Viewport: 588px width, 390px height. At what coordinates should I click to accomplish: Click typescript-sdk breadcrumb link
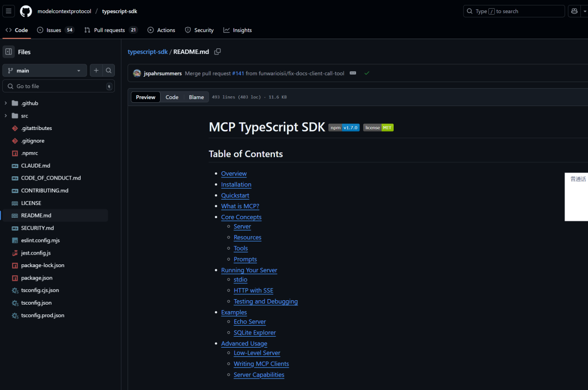[x=148, y=52]
